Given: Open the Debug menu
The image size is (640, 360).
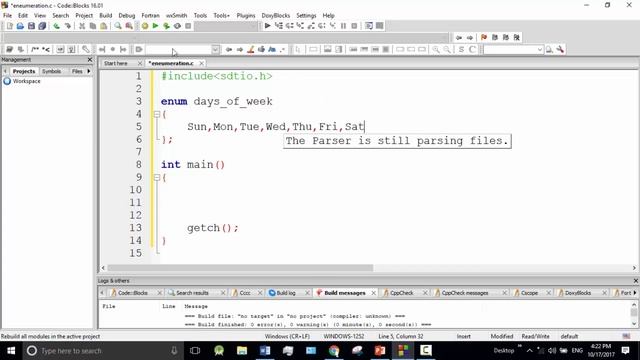Looking at the screenshot, I should 127,15.
